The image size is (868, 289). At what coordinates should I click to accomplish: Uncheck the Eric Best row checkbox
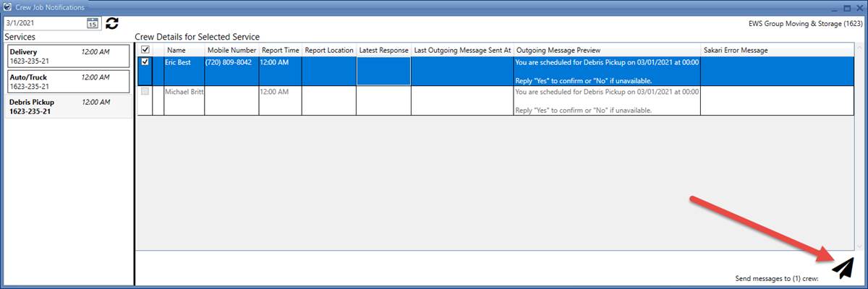pos(145,63)
